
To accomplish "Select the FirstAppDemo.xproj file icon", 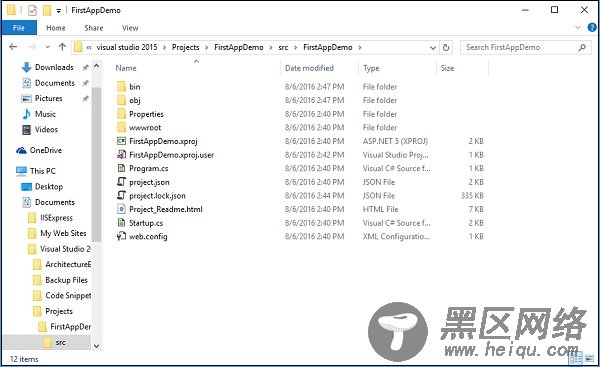I will pyautogui.click(x=121, y=141).
